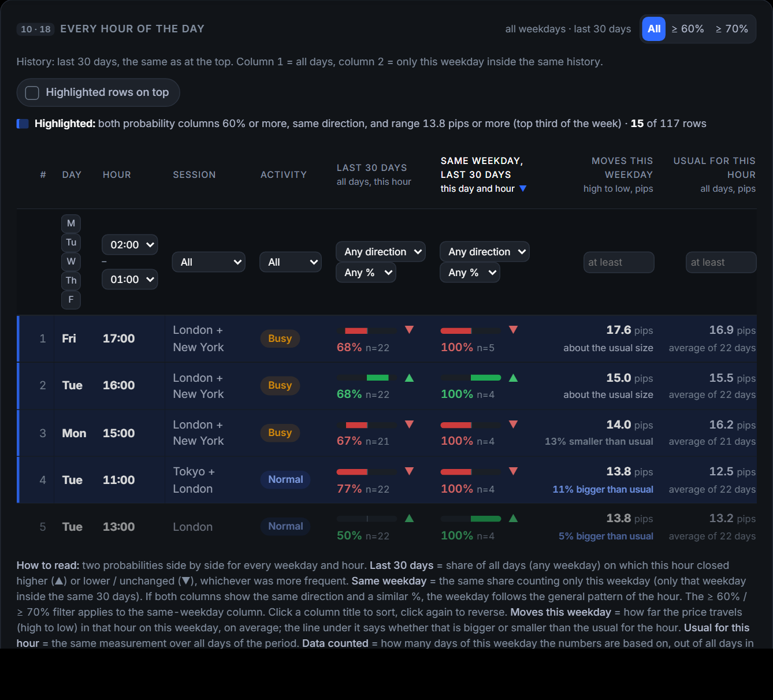Click the Usual For This Hour at least field
This screenshot has width=773, height=700.
(x=721, y=262)
